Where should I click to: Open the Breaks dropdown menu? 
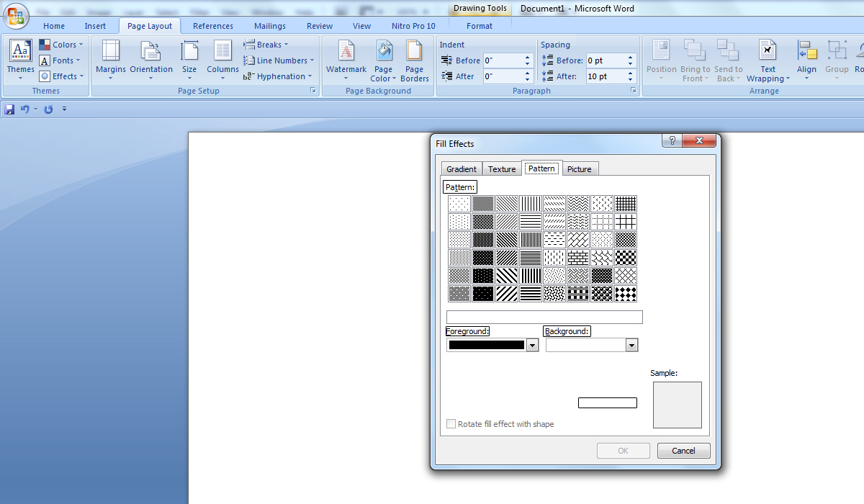click(x=266, y=45)
